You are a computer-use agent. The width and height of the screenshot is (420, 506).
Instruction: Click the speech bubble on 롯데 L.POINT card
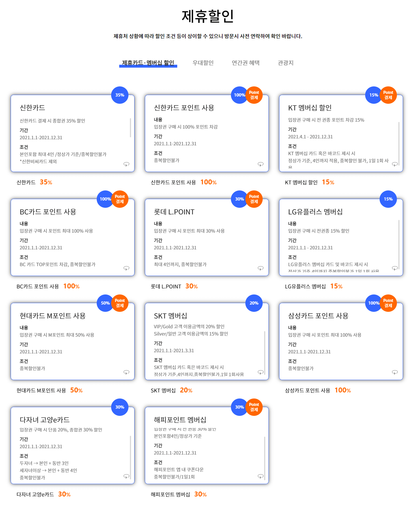[261, 269]
